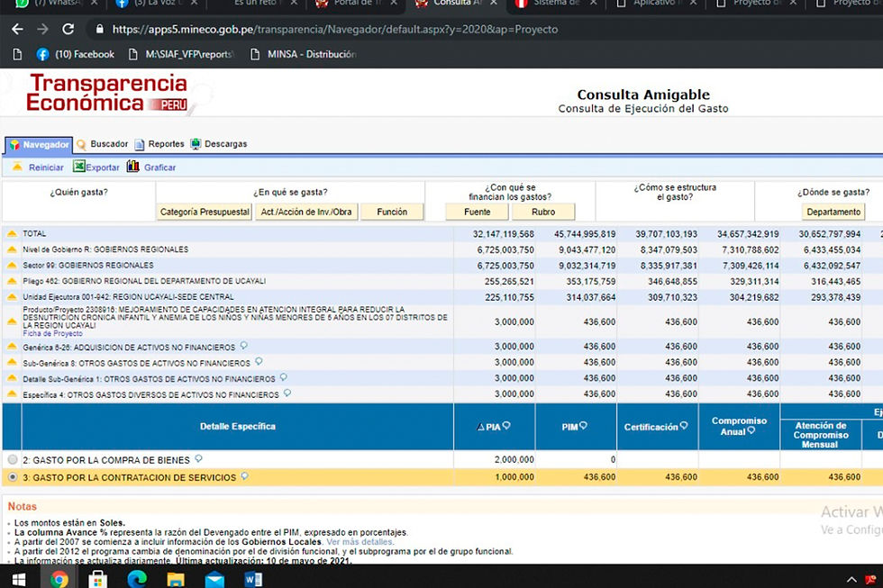Click the Rubro button

543,213
